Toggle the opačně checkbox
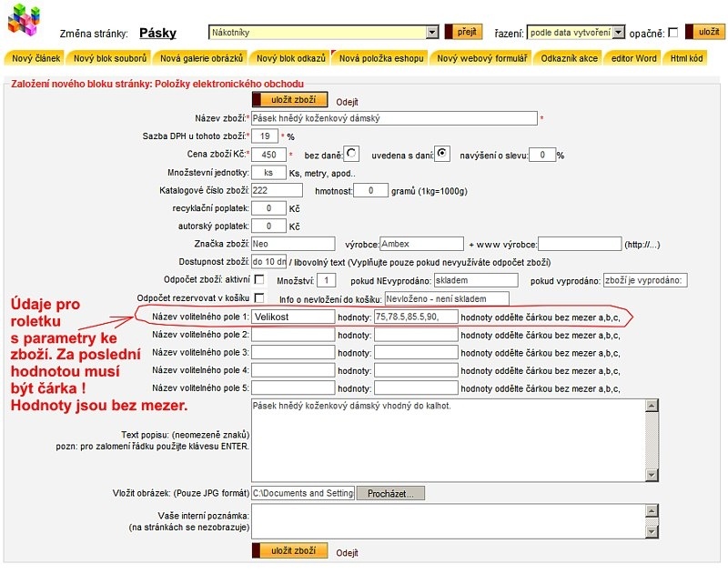Viewport: 728px width, 574px height. point(672,33)
